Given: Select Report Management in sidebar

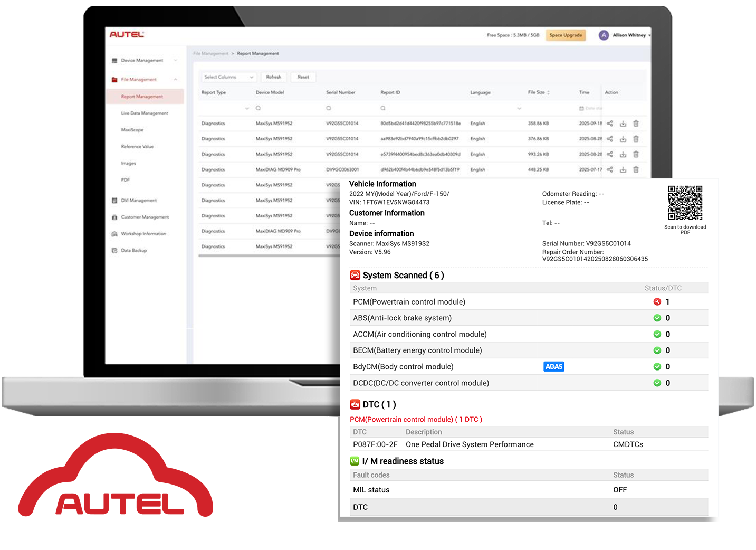Looking at the screenshot, I should coord(145,97).
